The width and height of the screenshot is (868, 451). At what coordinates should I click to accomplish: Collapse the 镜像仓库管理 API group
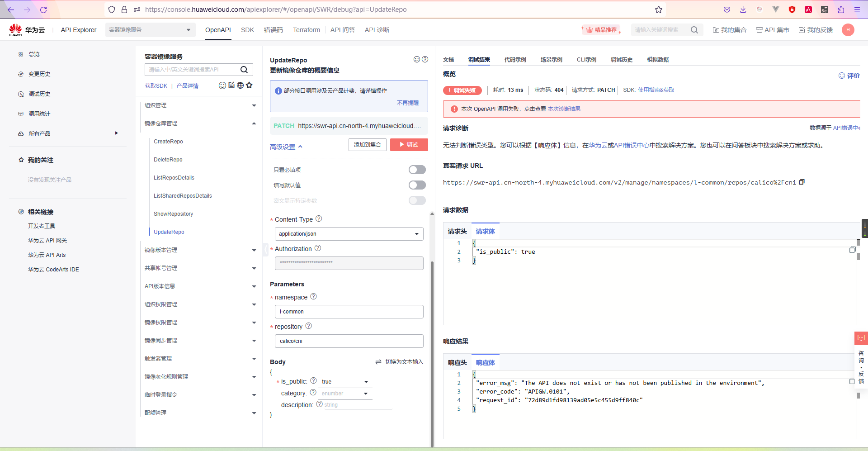pos(254,123)
